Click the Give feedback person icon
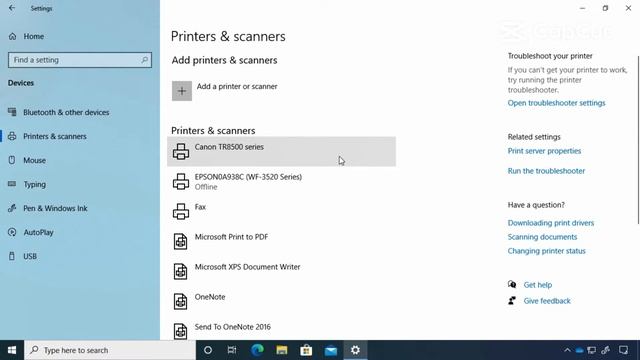This screenshot has height=360, width=640. [512, 301]
